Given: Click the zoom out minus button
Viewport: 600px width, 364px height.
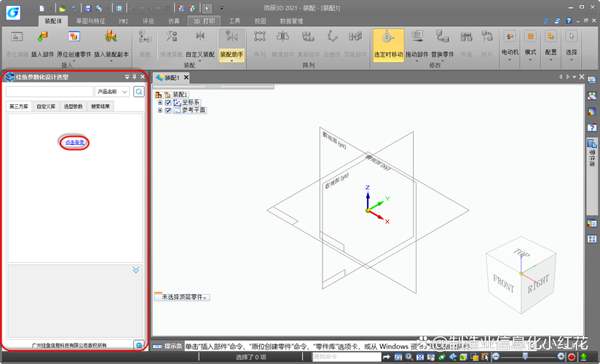Looking at the screenshot, I should pyautogui.click(x=496, y=357).
